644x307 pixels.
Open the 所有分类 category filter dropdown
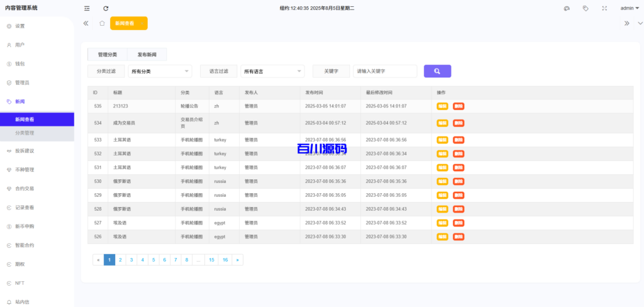(160, 72)
